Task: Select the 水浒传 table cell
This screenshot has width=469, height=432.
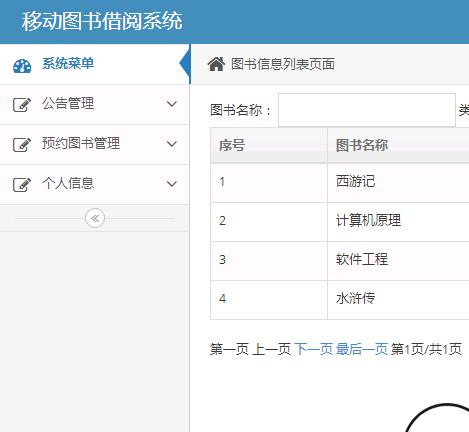Action: [x=398, y=300]
